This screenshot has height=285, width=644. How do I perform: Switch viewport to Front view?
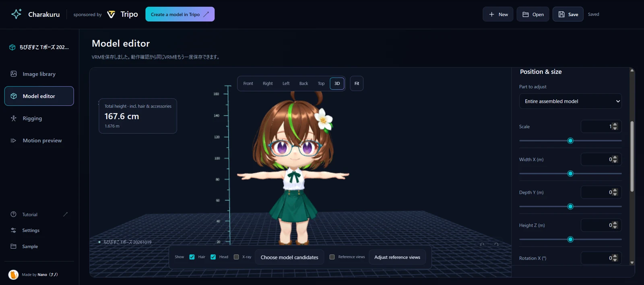click(x=248, y=84)
